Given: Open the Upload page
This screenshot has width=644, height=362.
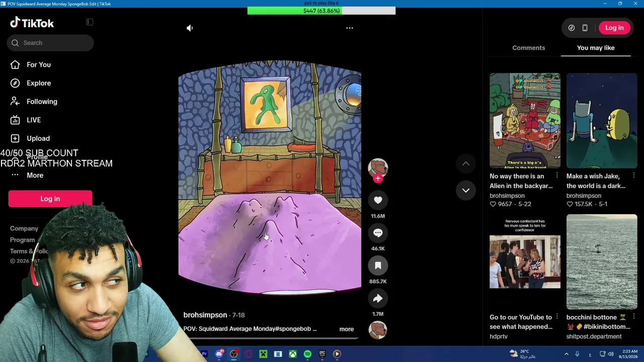Looking at the screenshot, I should pyautogui.click(x=38, y=138).
